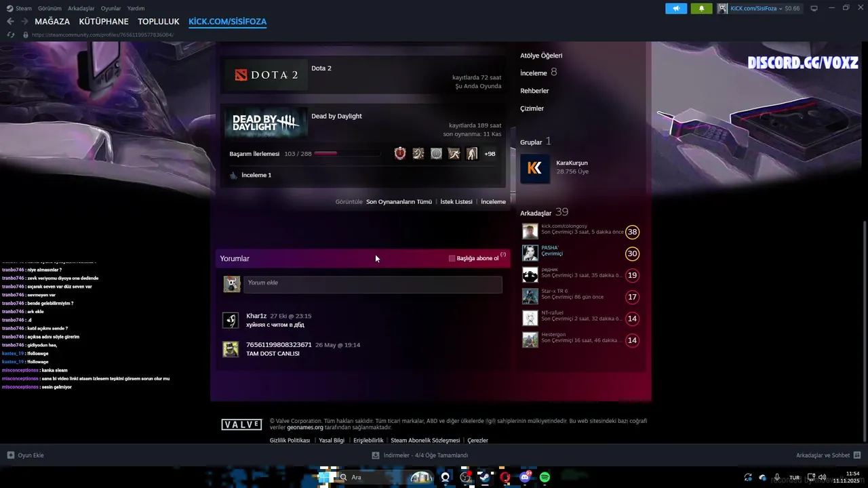
Task: Open Hestergon friend avatar
Action: [530, 340]
